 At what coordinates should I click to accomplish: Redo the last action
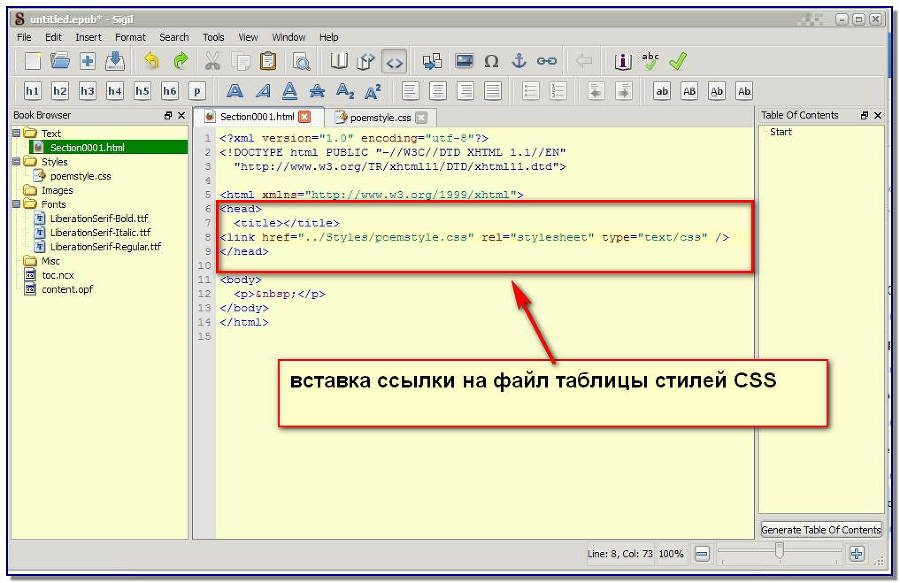[x=180, y=61]
